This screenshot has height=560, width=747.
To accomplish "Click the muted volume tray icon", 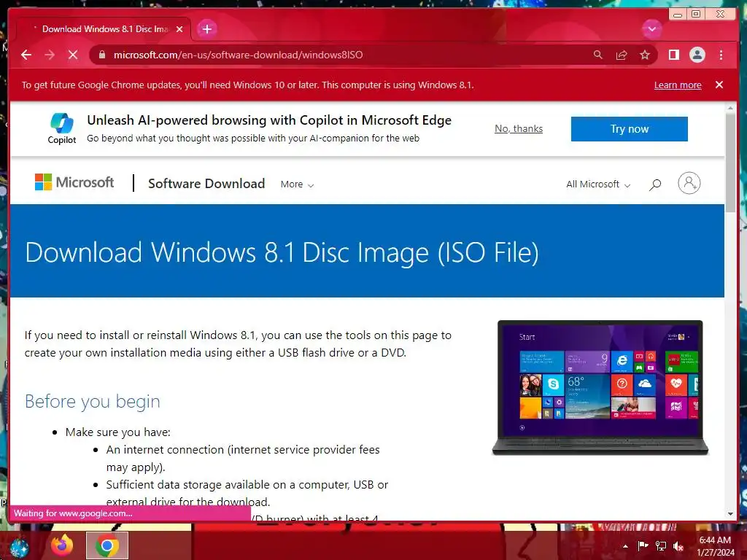I will click(x=678, y=546).
